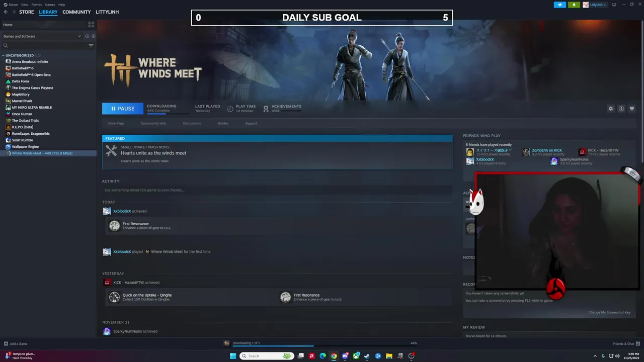Open the Steam announcements megaphone icon
The height and width of the screenshot is (362, 644).
tap(560, 5)
